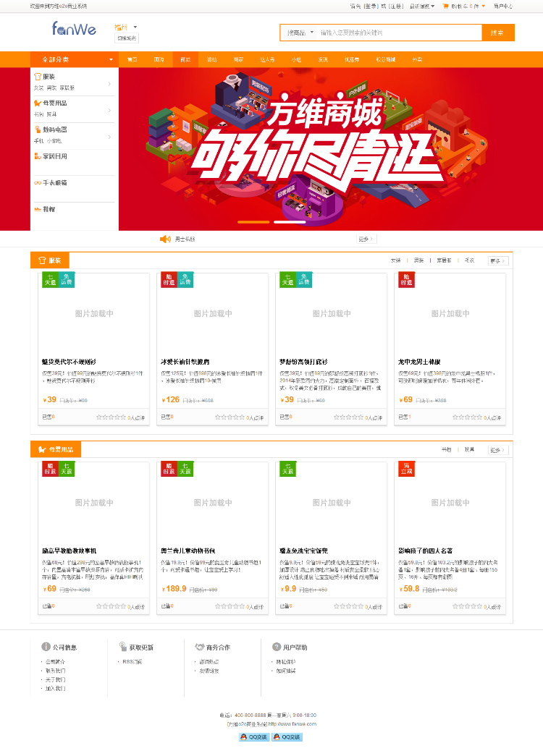The height and width of the screenshot is (756, 543).
Task: Click 玩具 filter in 母婴用品 section header
Action: pos(469,449)
